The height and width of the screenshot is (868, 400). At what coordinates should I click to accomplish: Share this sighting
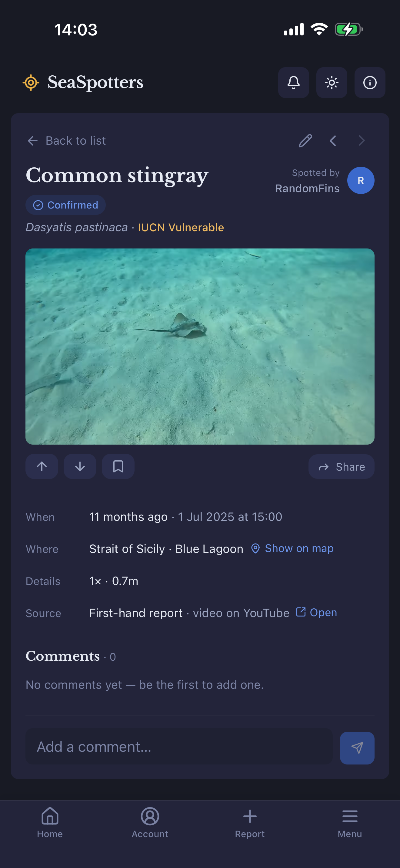point(341,467)
